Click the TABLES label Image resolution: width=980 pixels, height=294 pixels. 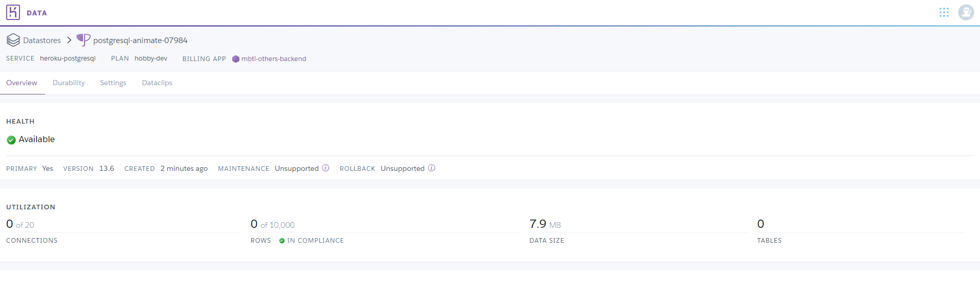[769, 241]
